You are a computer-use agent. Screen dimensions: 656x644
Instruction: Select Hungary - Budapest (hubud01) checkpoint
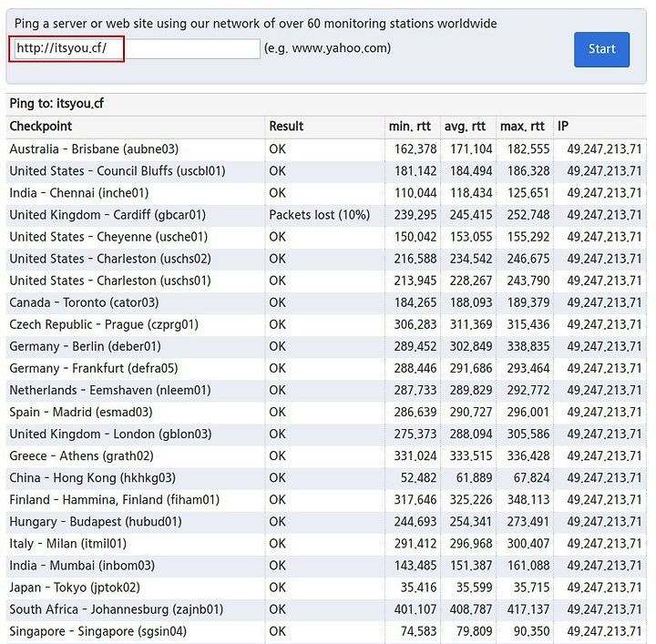click(x=96, y=522)
